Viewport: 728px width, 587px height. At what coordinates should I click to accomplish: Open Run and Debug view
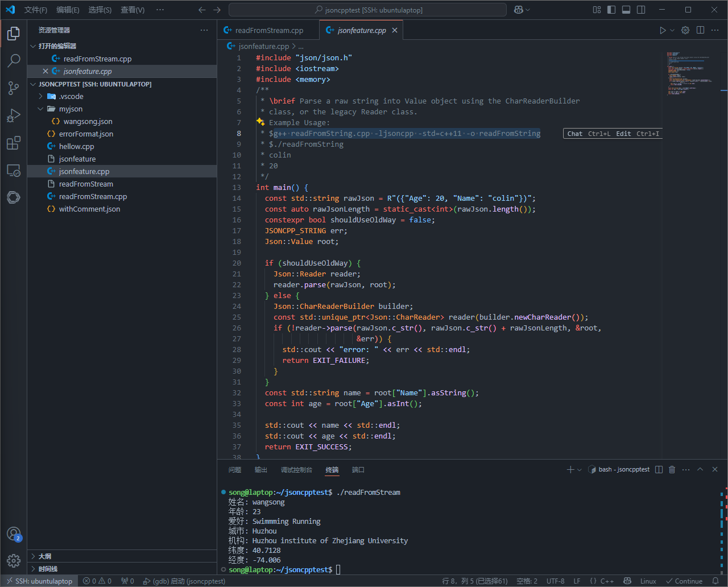(x=14, y=115)
